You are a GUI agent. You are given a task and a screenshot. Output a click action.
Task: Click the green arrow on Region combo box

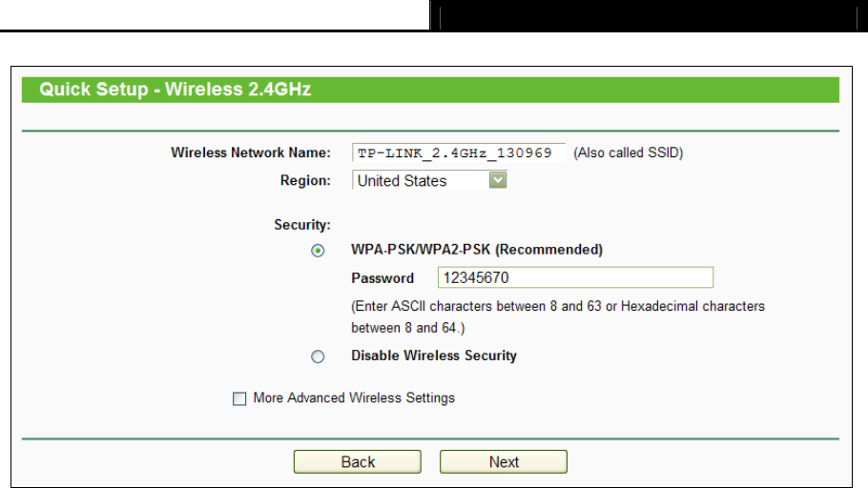(498, 180)
